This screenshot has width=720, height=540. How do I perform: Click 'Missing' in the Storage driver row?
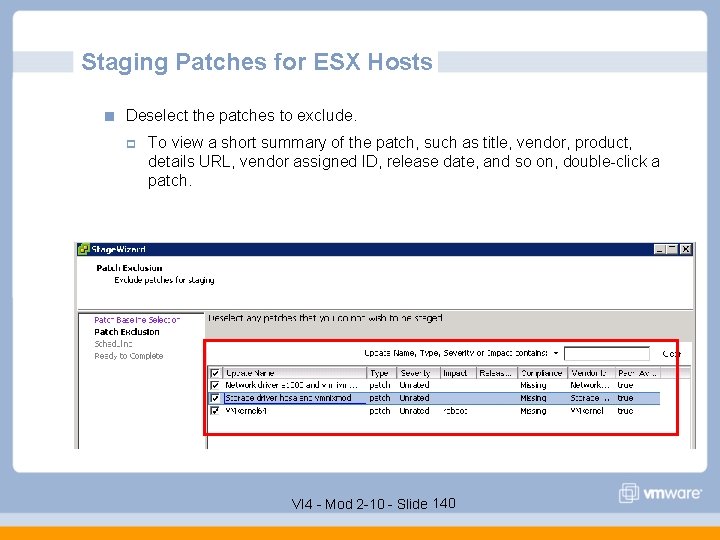pyautogui.click(x=533, y=398)
